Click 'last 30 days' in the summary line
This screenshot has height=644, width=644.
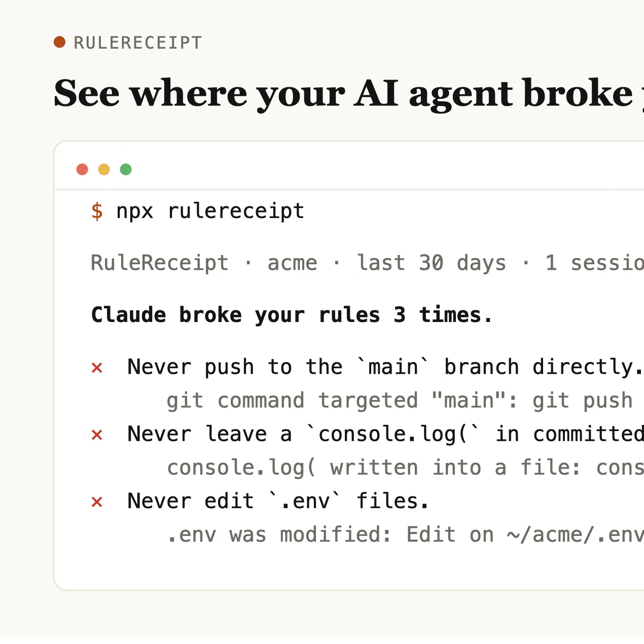[x=432, y=263]
